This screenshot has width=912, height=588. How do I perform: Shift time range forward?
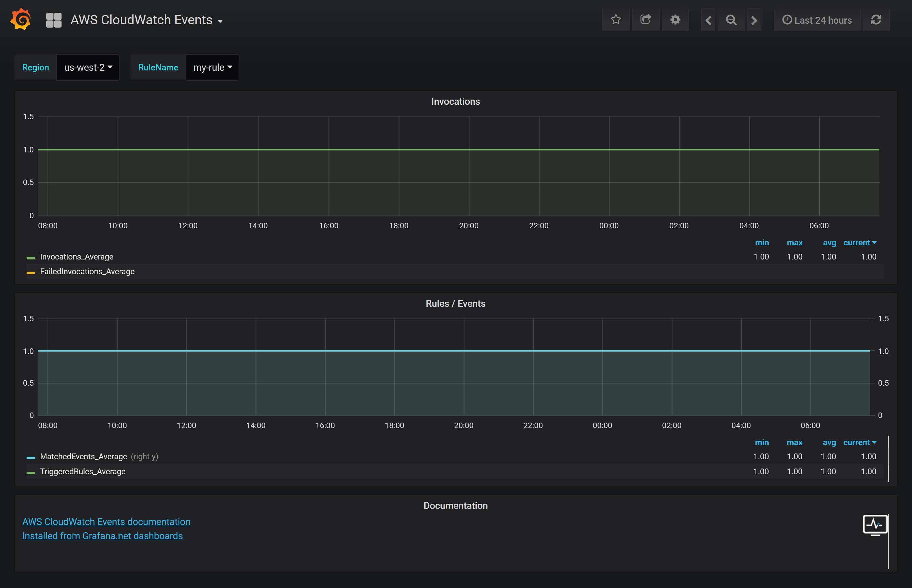click(754, 20)
